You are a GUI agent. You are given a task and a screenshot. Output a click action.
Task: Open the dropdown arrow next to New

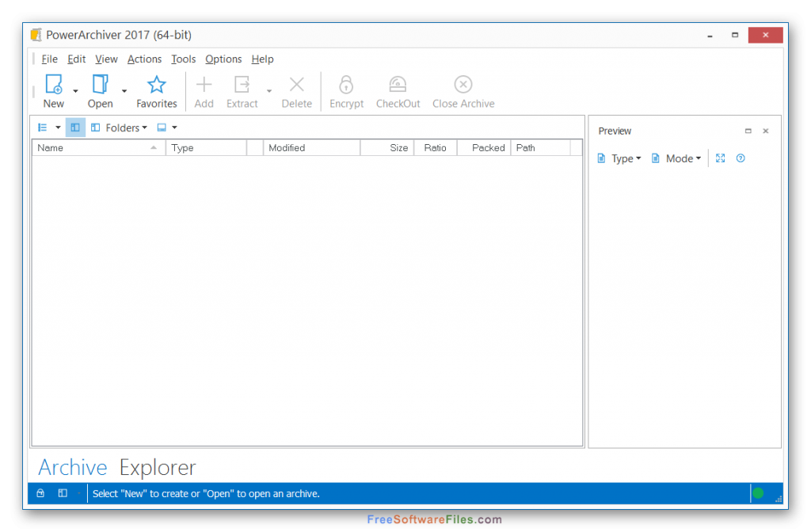coord(75,91)
